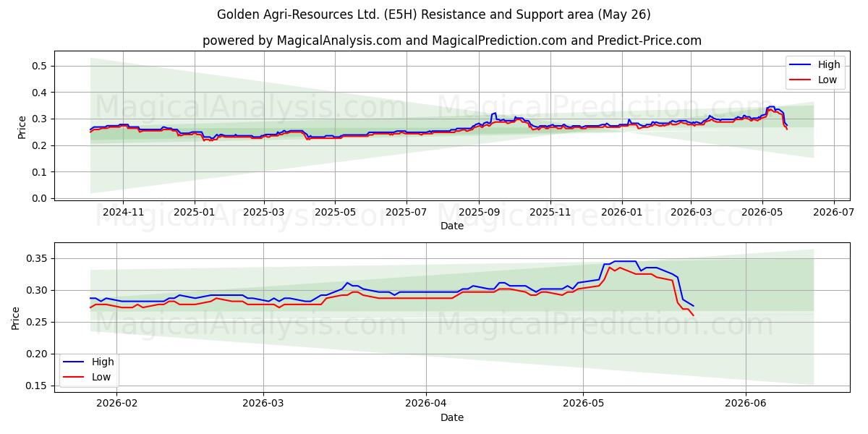Click the 2026-03 x-axis label in the bottom chart
This screenshot has width=868, height=434.
[x=263, y=404]
